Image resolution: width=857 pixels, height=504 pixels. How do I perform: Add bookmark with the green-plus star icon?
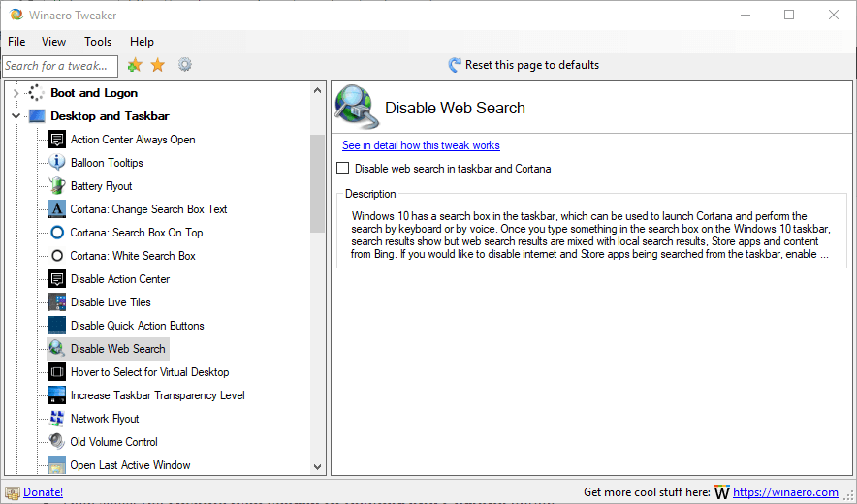coord(135,65)
